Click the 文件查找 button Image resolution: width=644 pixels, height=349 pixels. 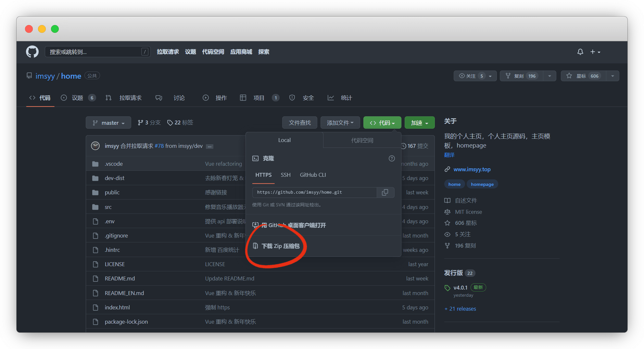[x=299, y=123]
